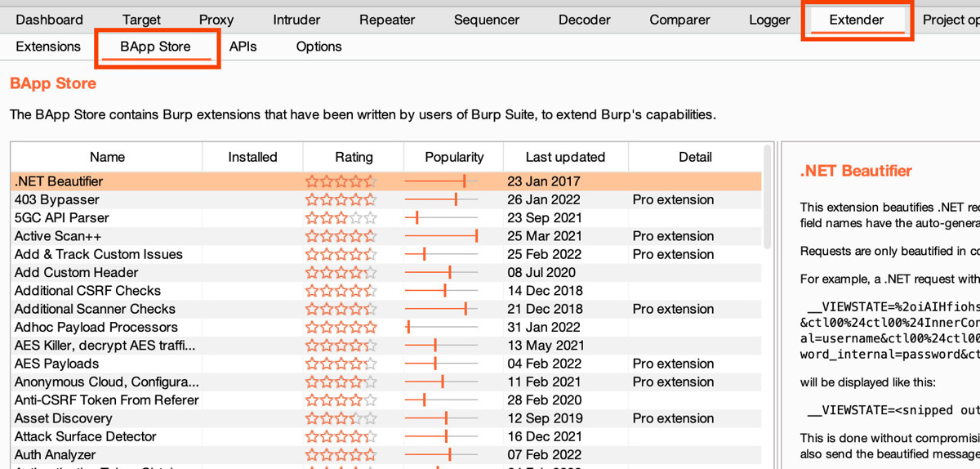The image size is (980, 469).
Task: Open the Options sub-tab
Action: coord(318,47)
